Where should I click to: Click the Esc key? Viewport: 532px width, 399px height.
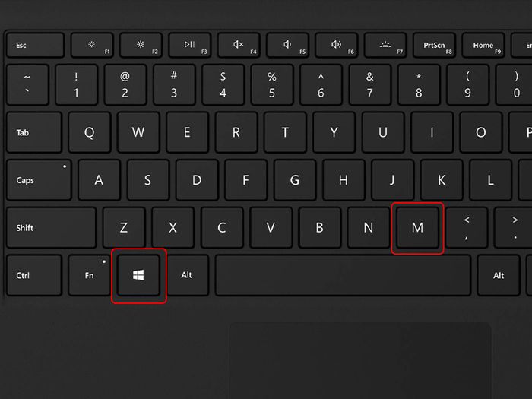(x=35, y=45)
